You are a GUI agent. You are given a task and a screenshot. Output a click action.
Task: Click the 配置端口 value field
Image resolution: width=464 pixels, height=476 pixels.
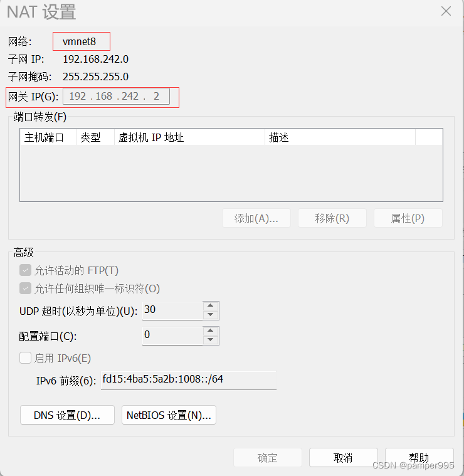point(172,336)
